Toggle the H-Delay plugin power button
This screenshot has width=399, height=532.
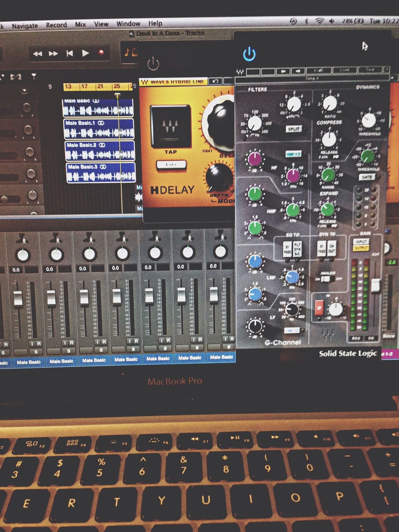[153, 64]
